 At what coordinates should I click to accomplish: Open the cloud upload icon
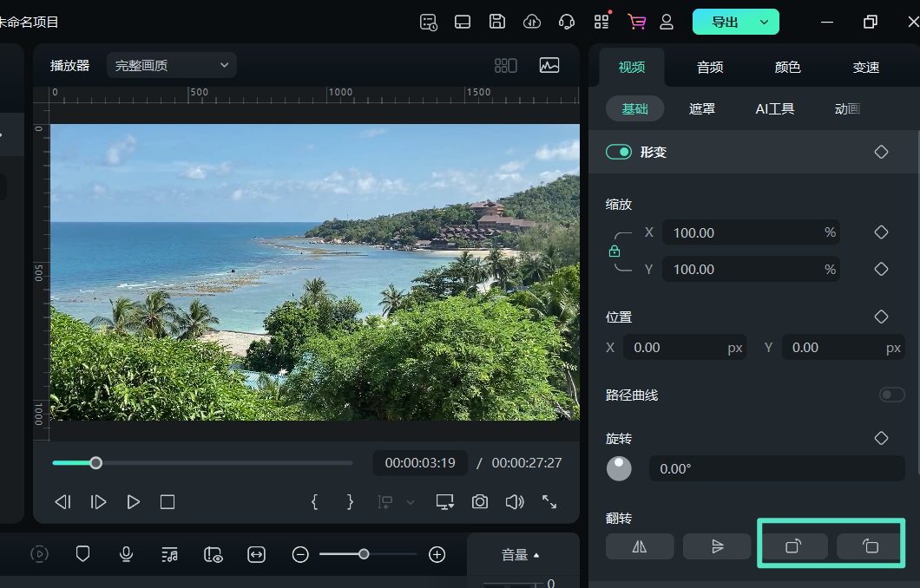pyautogui.click(x=533, y=22)
